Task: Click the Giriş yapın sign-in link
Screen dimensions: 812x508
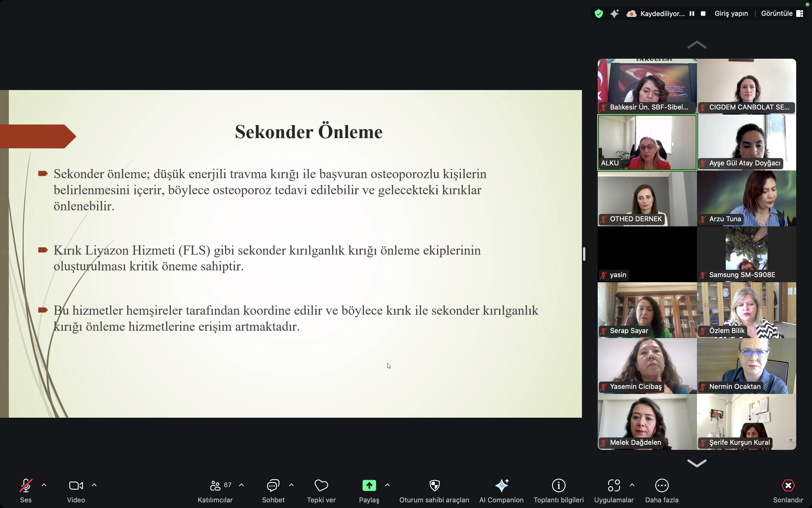Action: (x=731, y=14)
